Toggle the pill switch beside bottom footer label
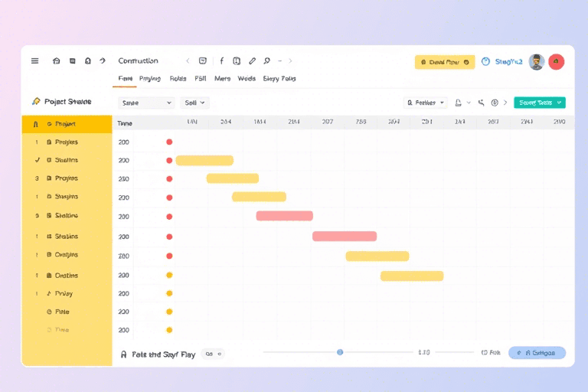588x392 pixels. tap(214, 354)
